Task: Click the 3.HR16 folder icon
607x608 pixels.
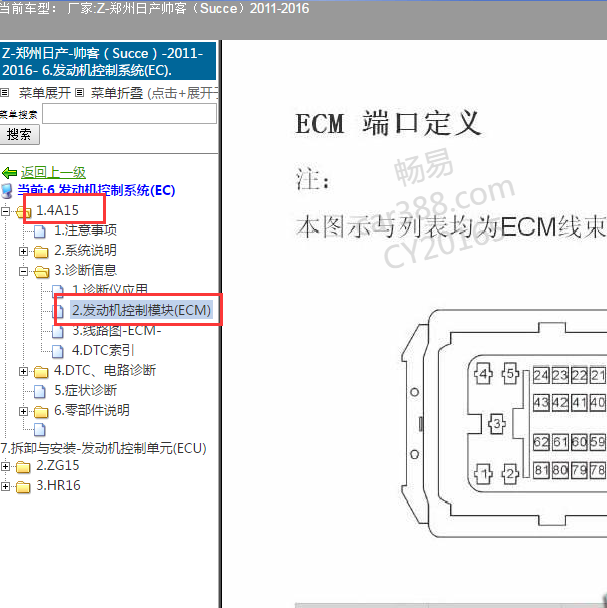Action: coord(23,487)
